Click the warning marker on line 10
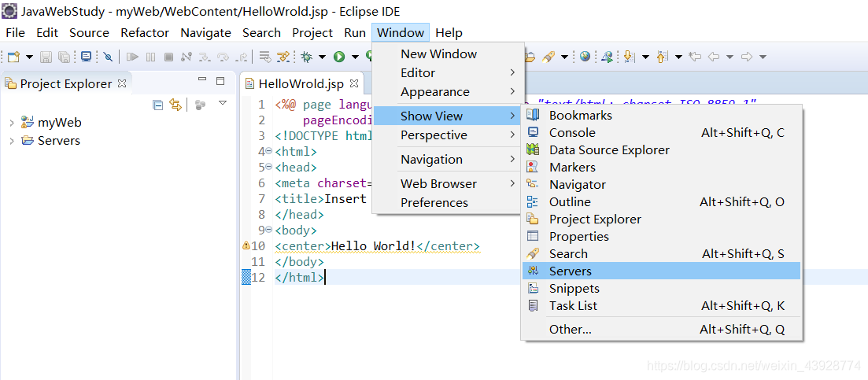The height and width of the screenshot is (380, 868). (246, 245)
